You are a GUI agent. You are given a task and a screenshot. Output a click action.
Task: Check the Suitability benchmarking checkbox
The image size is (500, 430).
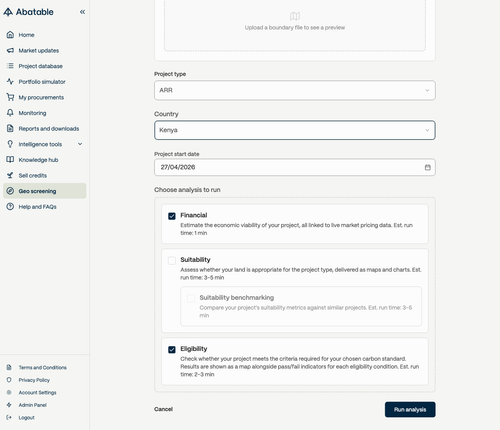[x=191, y=298]
